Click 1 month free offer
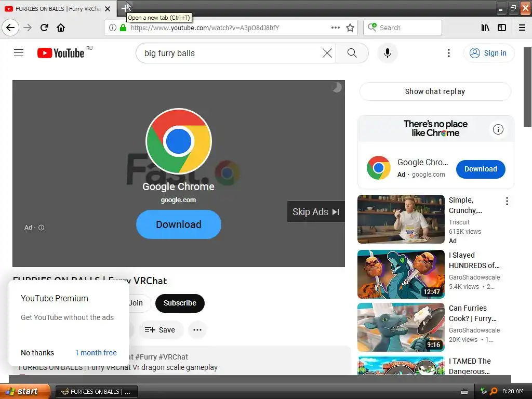Screen dimensions: 532x399 [96, 353]
